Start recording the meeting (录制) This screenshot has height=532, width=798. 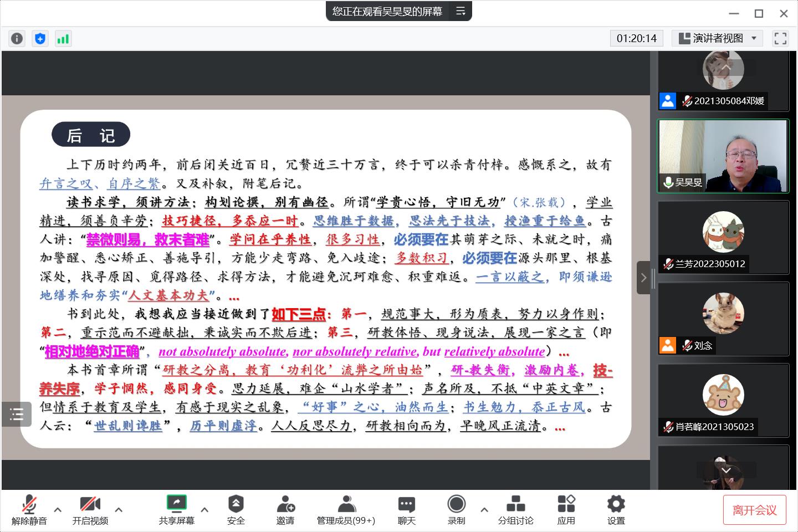[456, 509]
